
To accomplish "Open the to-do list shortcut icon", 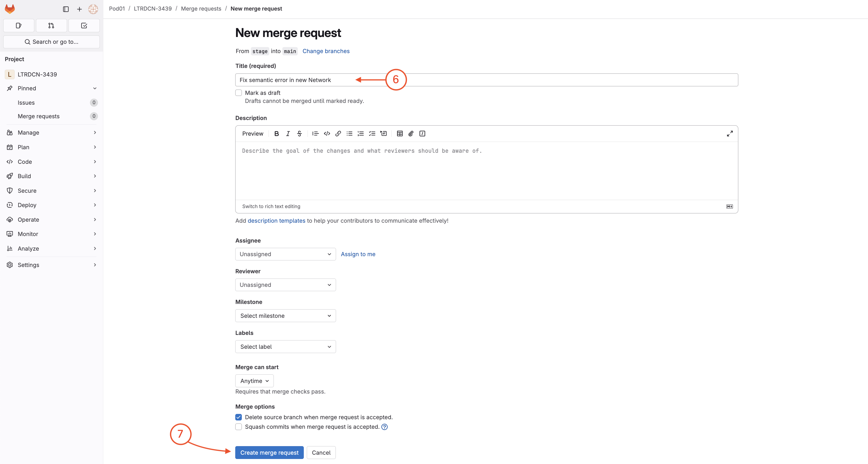I will (84, 26).
